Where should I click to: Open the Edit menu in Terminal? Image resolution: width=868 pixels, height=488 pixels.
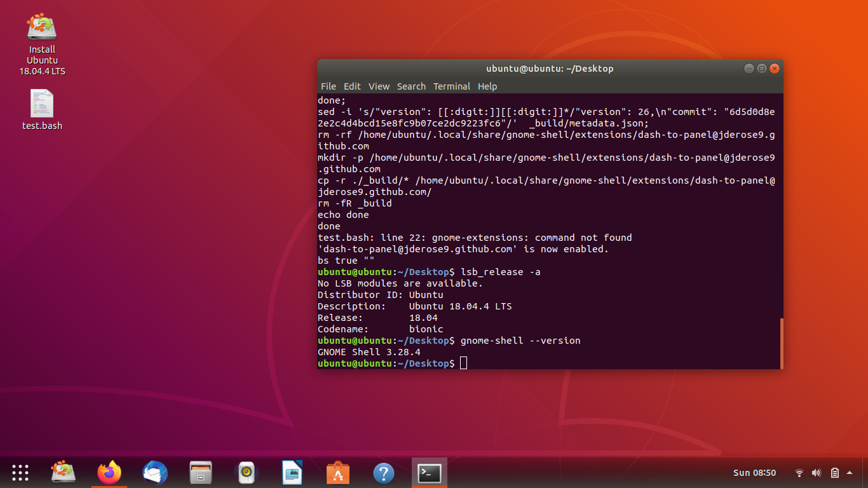[352, 86]
